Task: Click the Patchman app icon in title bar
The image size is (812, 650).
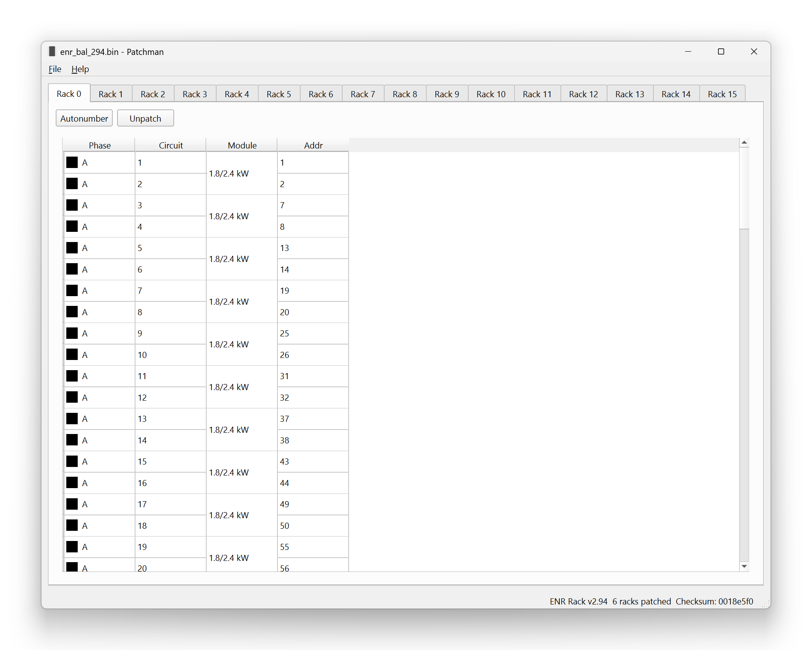Action: (52, 51)
